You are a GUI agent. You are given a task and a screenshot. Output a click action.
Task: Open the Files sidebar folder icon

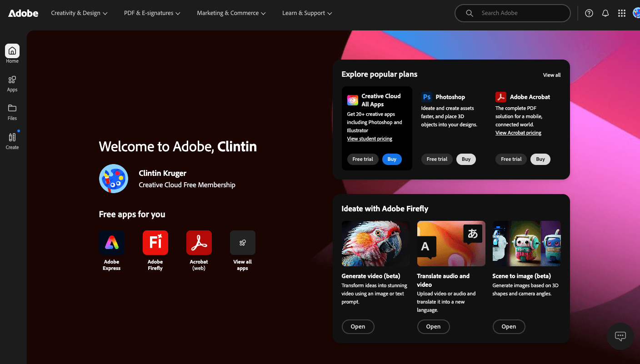pyautogui.click(x=12, y=108)
